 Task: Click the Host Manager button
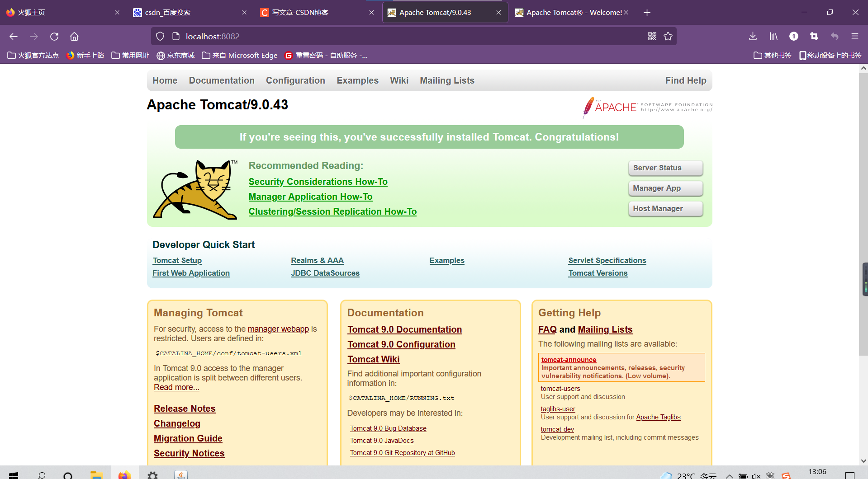[x=665, y=208]
